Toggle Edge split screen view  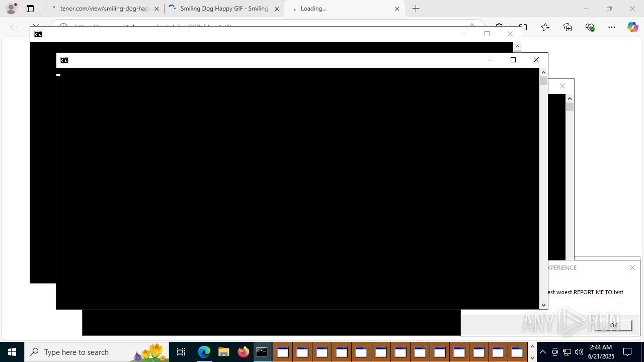523,27
